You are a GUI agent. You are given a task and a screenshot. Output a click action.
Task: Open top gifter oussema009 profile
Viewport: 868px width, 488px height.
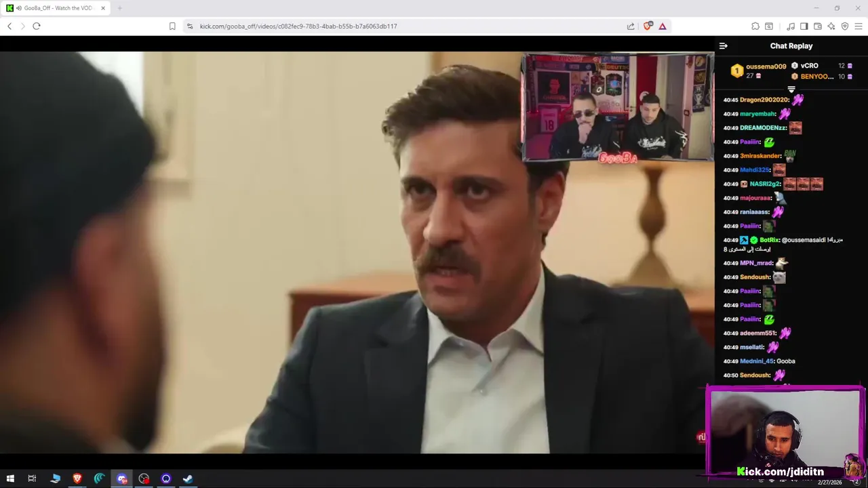(766, 66)
